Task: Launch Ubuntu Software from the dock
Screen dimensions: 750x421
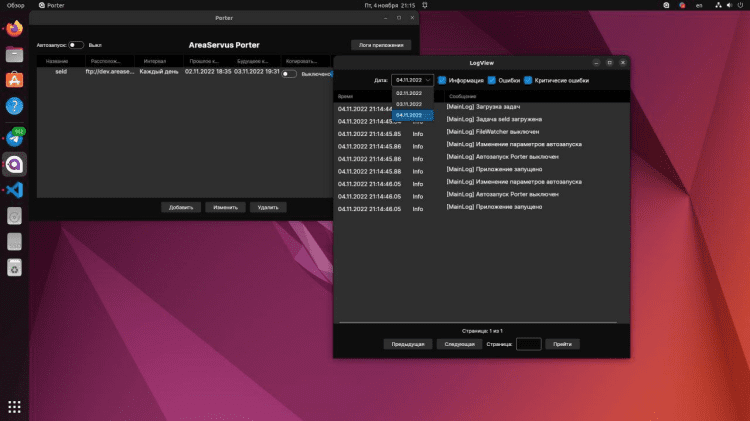Action: (x=14, y=80)
